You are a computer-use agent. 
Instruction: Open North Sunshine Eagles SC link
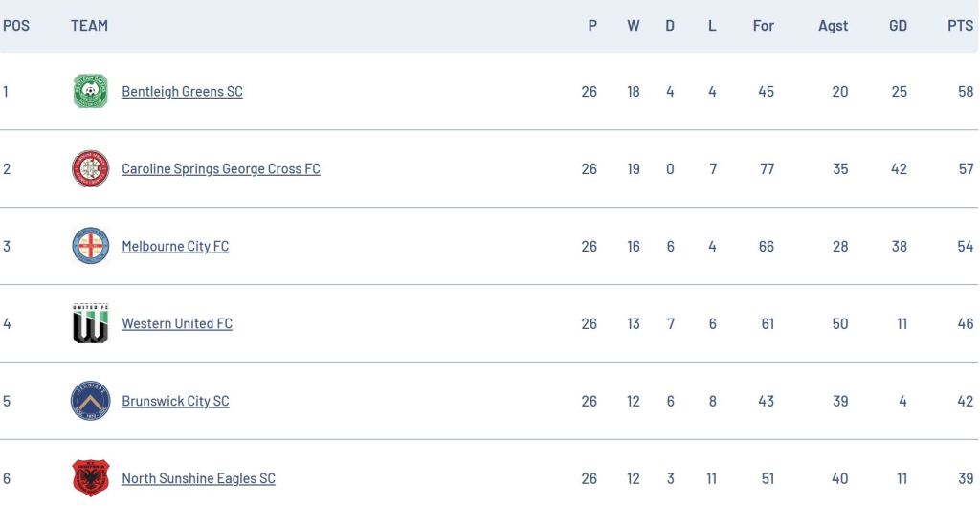tap(198, 479)
